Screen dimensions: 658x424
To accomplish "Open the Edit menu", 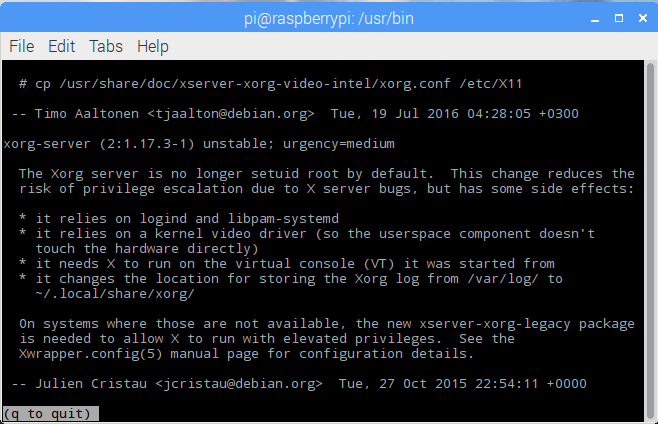I will 61,46.
